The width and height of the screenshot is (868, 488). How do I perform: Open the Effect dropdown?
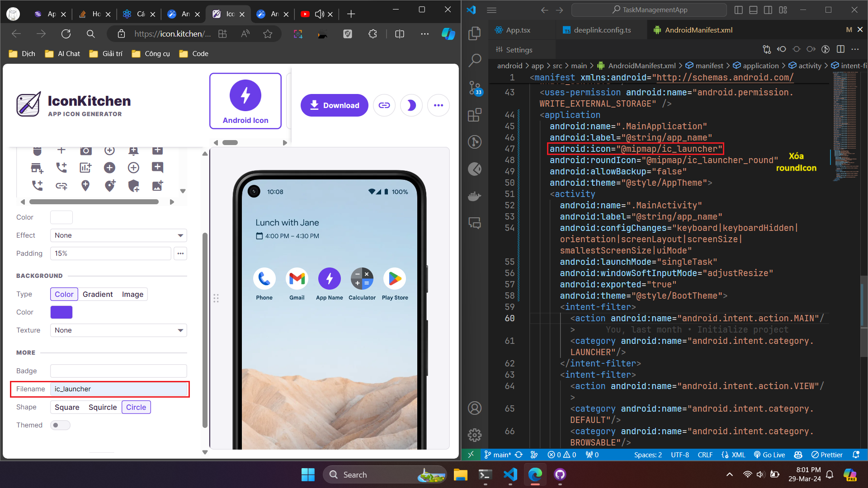[x=118, y=235]
